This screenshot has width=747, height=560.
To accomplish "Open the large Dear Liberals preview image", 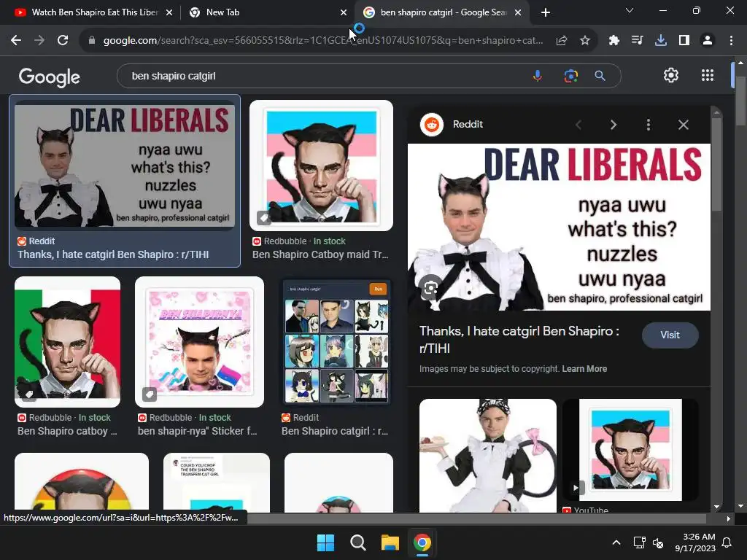I will 559,227.
